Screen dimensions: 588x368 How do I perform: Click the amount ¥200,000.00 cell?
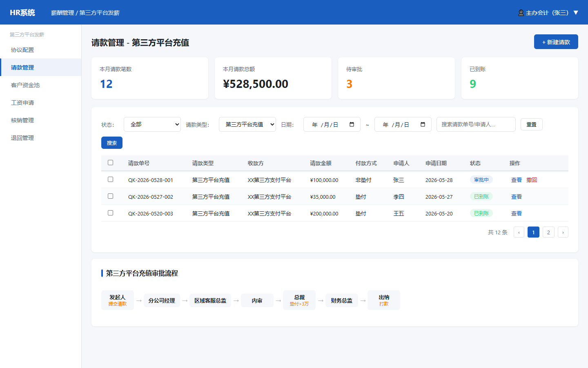coord(324,213)
